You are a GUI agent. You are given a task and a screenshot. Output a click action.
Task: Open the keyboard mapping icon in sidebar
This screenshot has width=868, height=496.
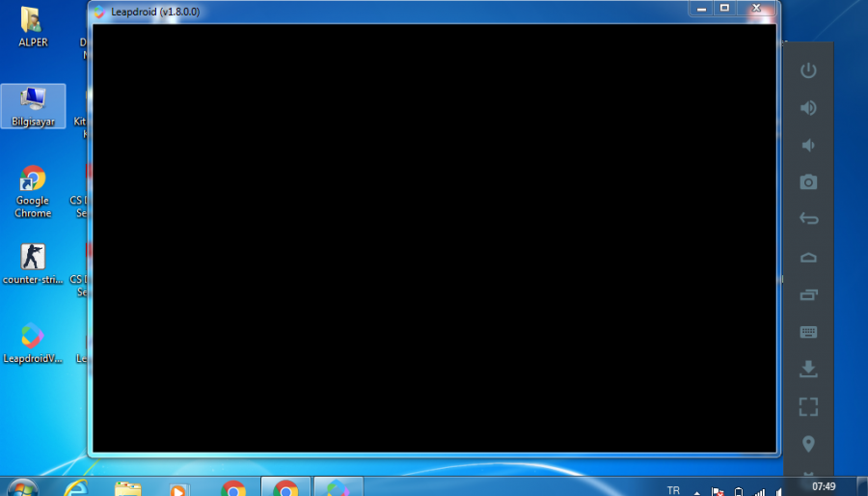point(808,332)
